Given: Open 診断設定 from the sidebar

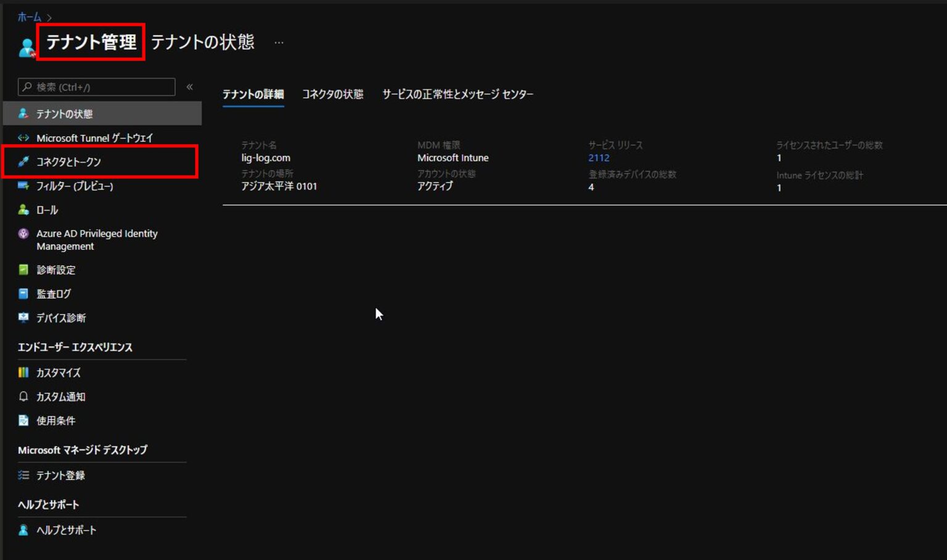Looking at the screenshot, I should 55,270.
